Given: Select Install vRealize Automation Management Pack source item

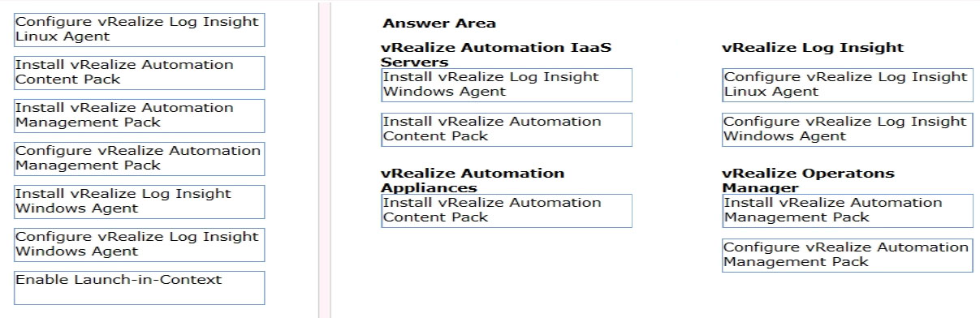Looking at the screenshot, I should [x=140, y=116].
